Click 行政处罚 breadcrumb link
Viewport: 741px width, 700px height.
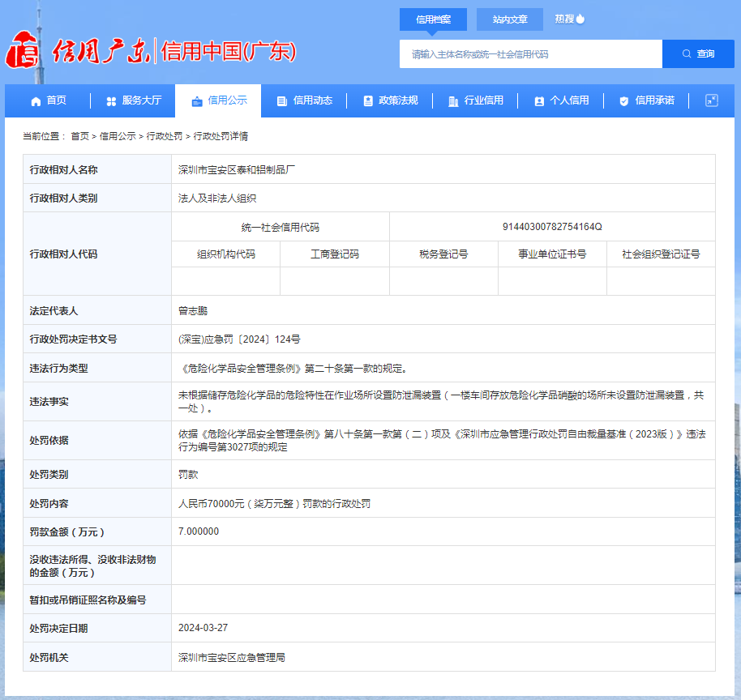(165, 136)
